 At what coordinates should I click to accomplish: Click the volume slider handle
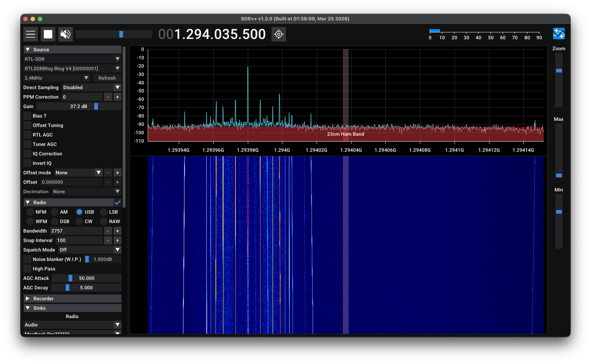121,34
